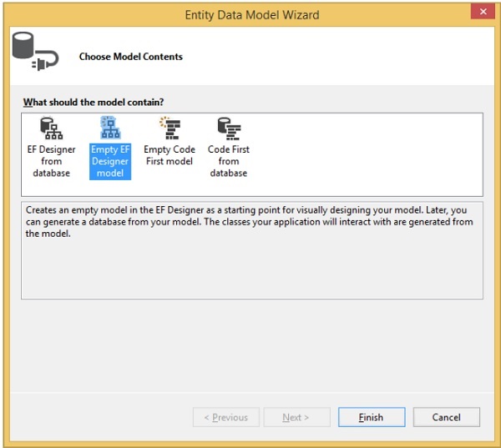Select the Code First from database icon
Image resolution: width=501 pixels, height=448 pixels.
[228, 129]
